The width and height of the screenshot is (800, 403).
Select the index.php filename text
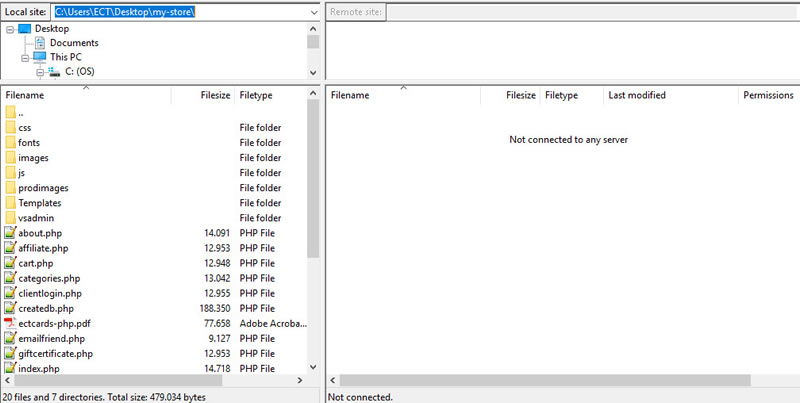(x=39, y=369)
